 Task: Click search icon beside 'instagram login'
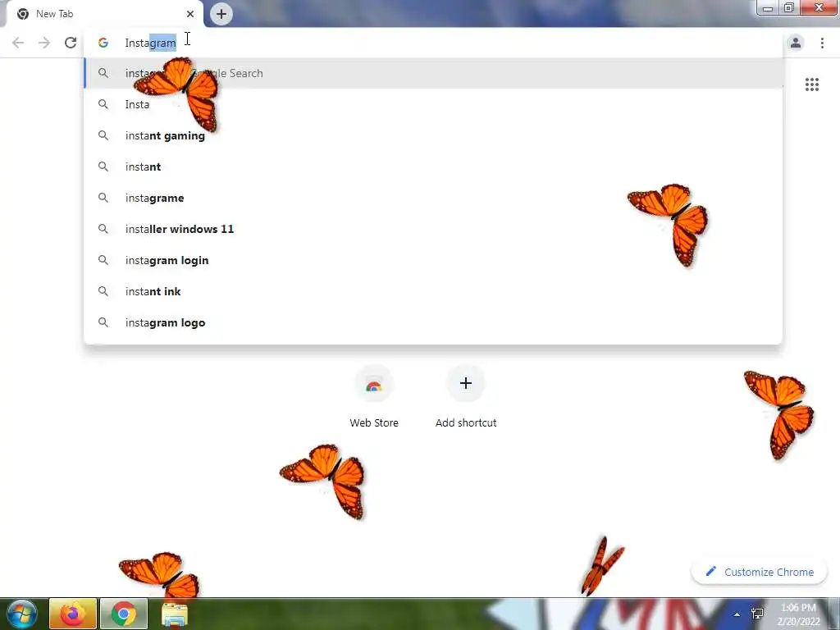coord(103,260)
